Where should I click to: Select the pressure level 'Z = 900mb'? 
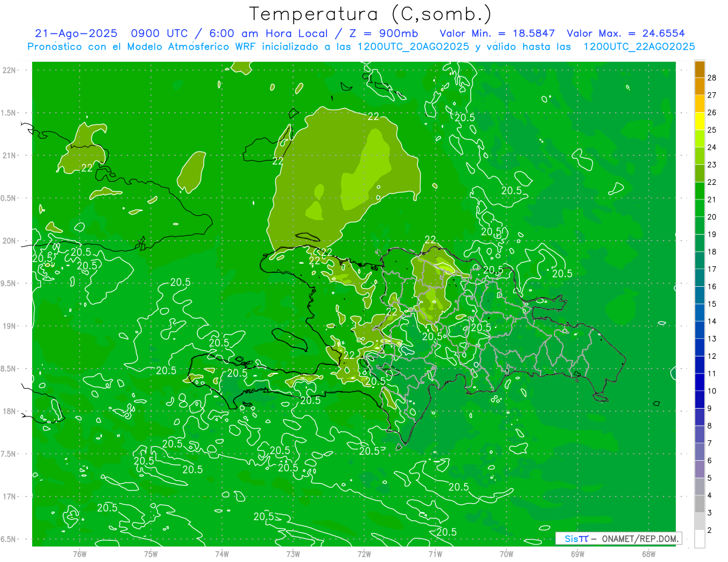[x=382, y=33]
